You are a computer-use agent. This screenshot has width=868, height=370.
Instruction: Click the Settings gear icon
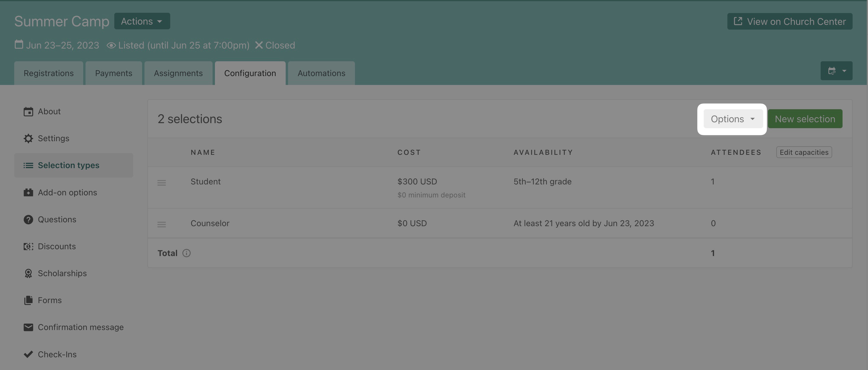[x=28, y=139]
